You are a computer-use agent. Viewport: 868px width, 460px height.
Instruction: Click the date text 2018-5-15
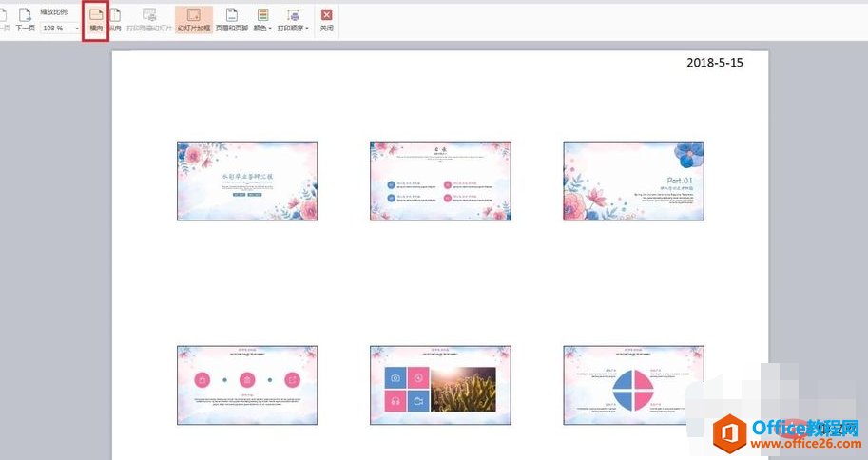coord(715,63)
